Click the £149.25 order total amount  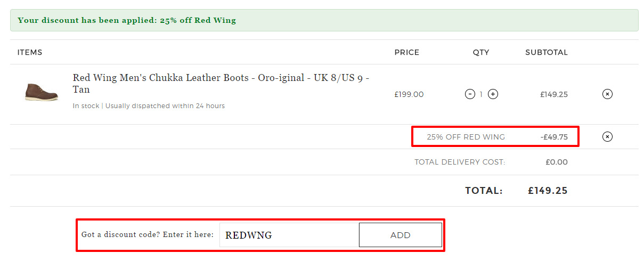548,190
